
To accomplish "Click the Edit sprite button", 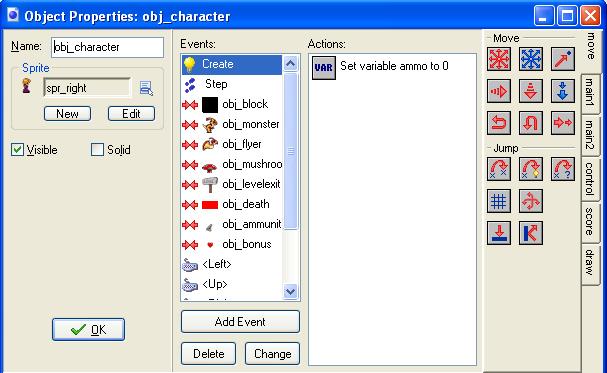I will 131,114.
